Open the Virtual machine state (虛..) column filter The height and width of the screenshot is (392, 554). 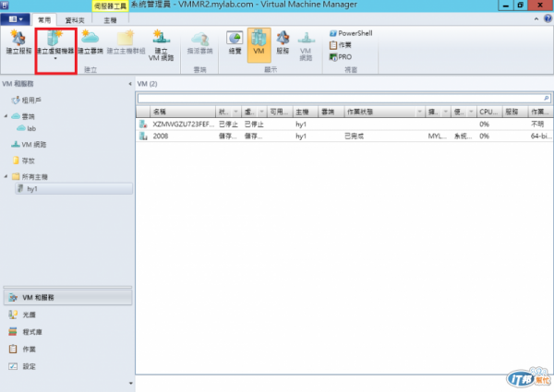(262, 112)
